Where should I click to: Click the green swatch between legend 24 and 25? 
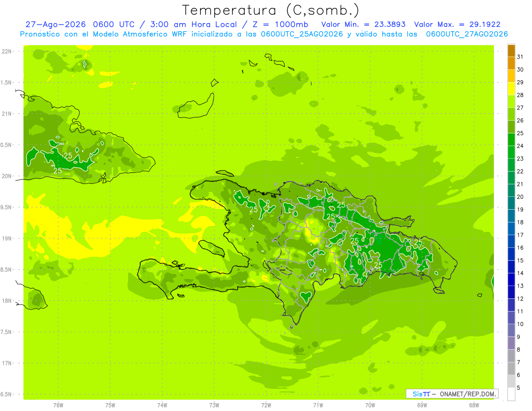tap(511, 139)
